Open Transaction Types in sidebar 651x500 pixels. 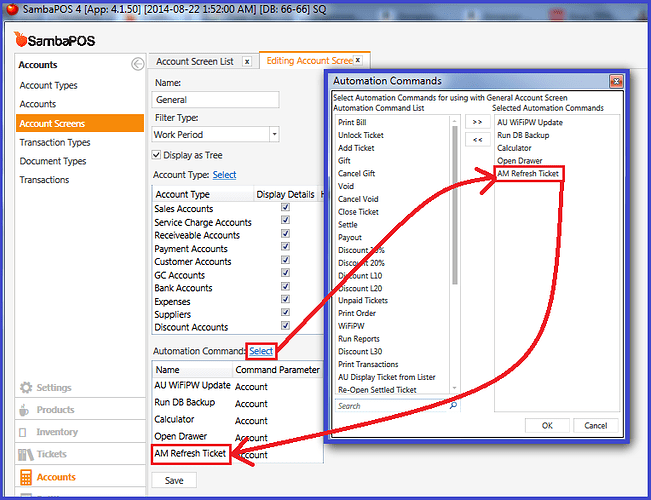[55, 142]
